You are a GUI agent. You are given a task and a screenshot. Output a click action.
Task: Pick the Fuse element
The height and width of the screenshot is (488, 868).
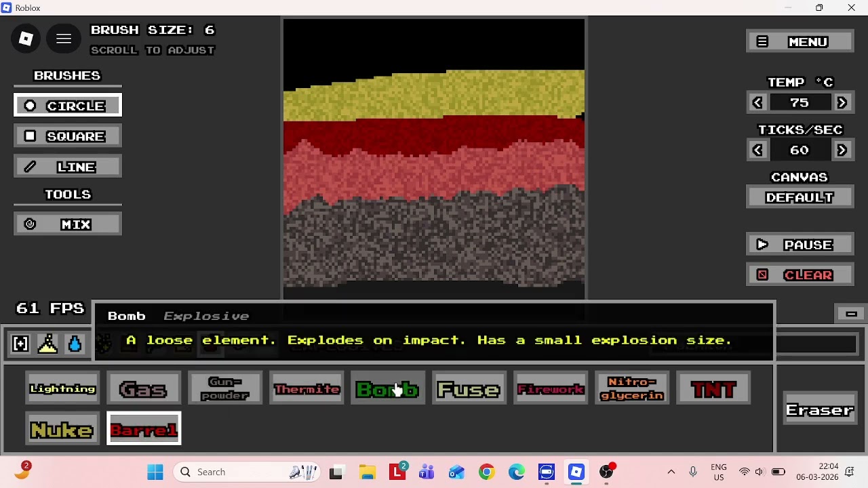(469, 389)
